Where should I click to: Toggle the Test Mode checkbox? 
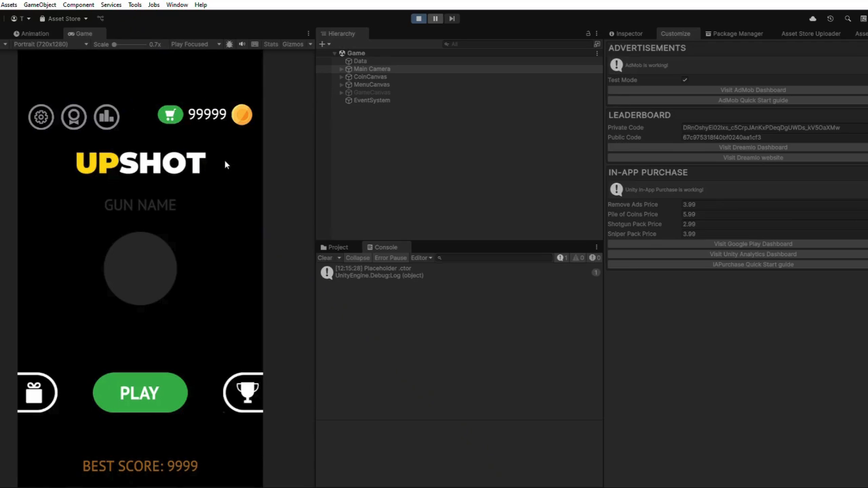[x=685, y=80]
